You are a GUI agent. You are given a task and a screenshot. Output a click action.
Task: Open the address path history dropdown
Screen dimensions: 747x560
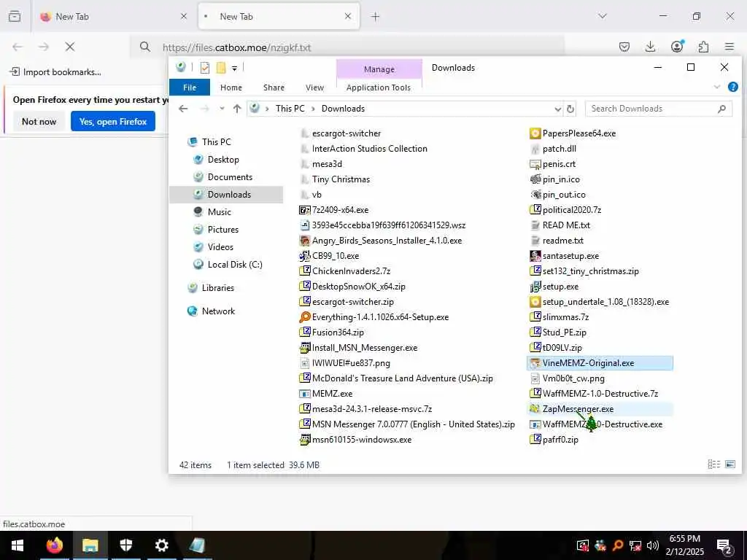click(x=558, y=109)
